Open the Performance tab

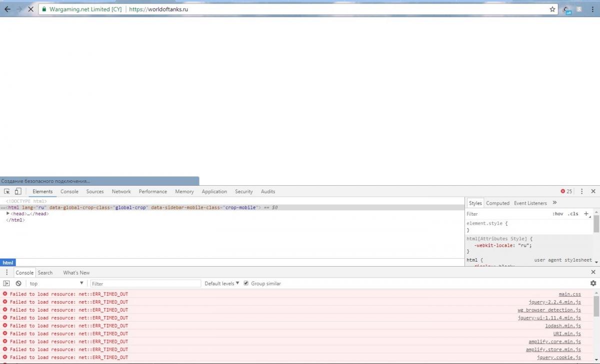[153, 191]
